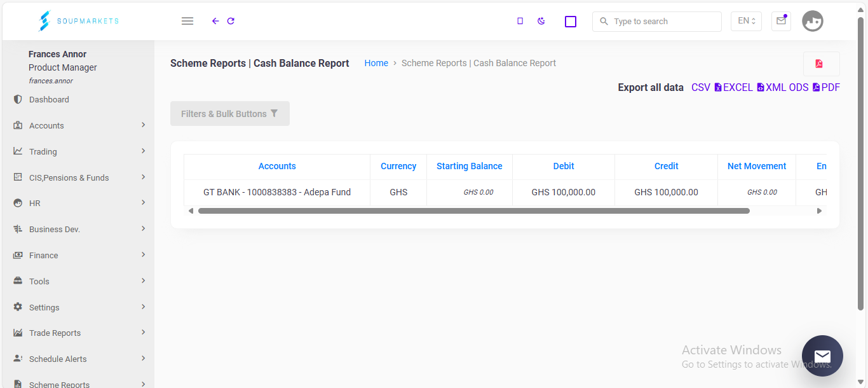868x388 pixels.
Task: Click the filter funnel icon
Action: [x=275, y=113]
